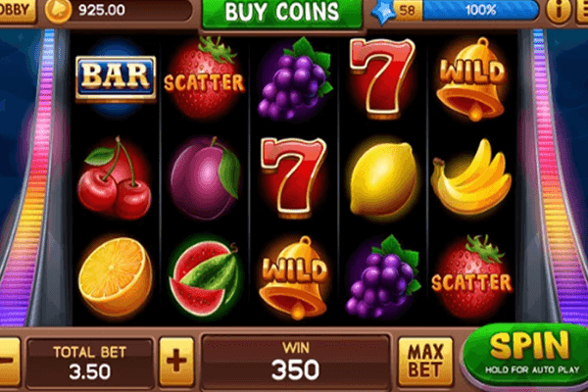Hit the Max Bet button

425,361
